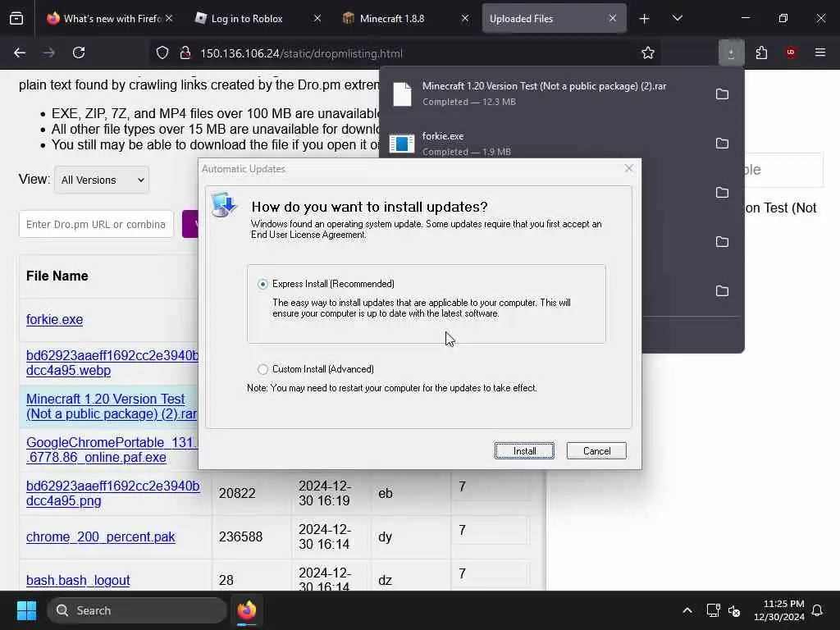Open GoogleChromePortable paf.exe link
The height and width of the screenshot is (630, 840).
pyautogui.click(x=112, y=450)
